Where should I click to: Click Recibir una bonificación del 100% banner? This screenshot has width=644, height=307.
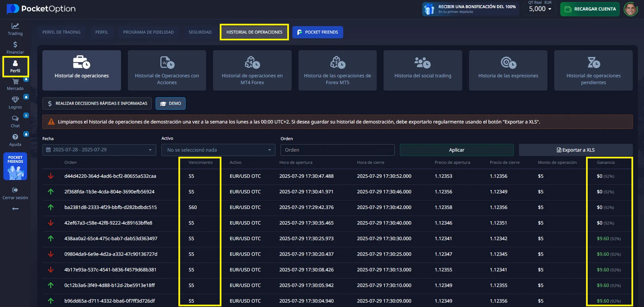(471, 9)
